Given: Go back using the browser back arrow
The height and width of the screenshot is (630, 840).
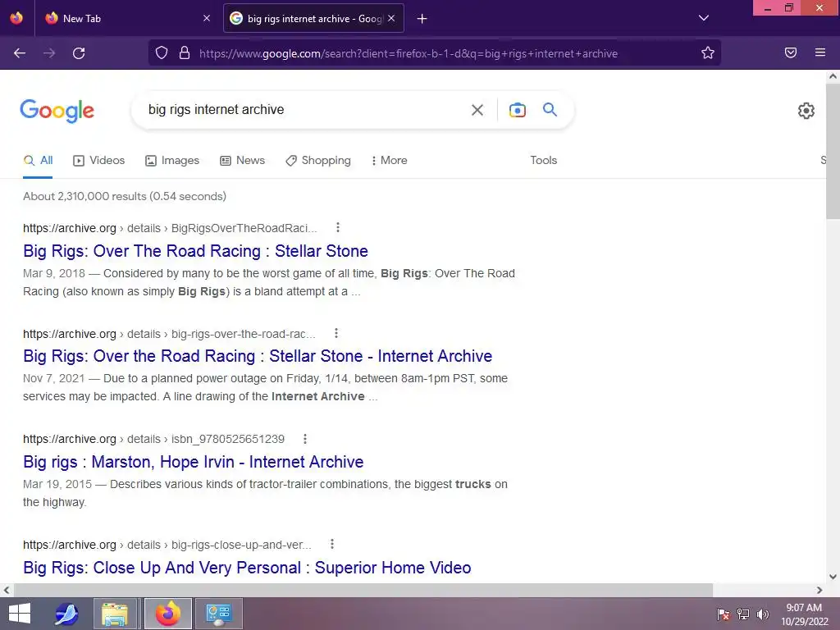Looking at the screenshot, I should (x=20, y=53).
